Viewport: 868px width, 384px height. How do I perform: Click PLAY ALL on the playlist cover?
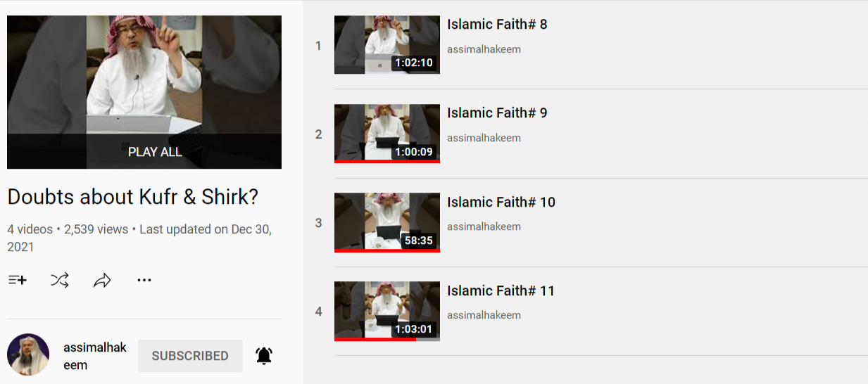coord(155,152)
